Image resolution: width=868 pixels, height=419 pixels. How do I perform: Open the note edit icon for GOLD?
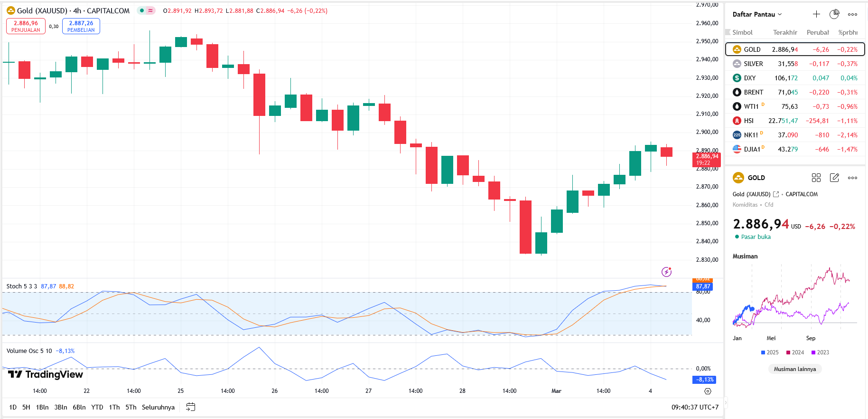834,178
